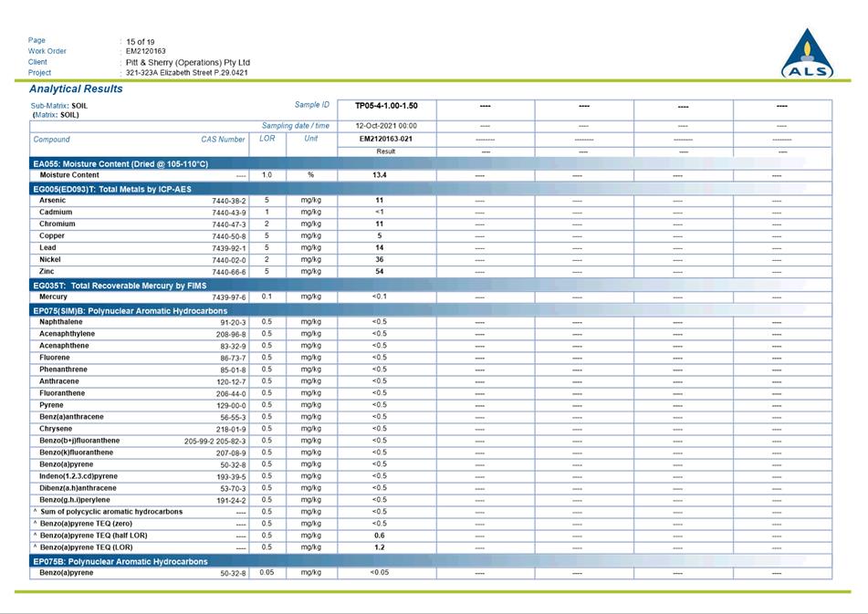Select the '<0.05' Benzo(a)pyrene result
Screen dimensions: 868x614
tap(379, 573)
